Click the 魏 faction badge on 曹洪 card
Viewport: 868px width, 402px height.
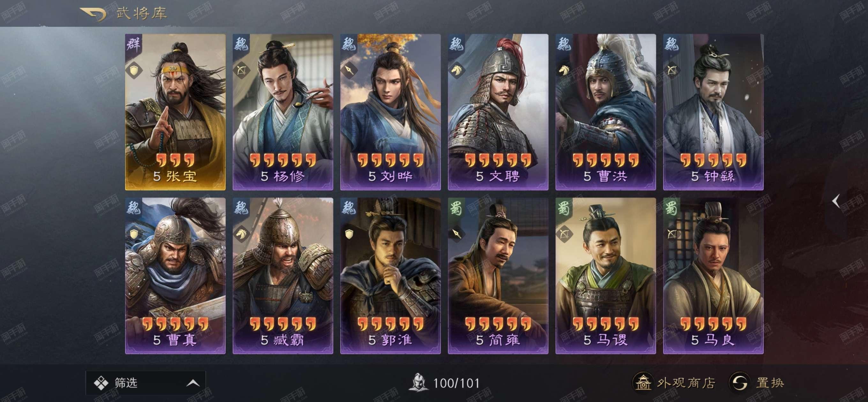[564, 44]
